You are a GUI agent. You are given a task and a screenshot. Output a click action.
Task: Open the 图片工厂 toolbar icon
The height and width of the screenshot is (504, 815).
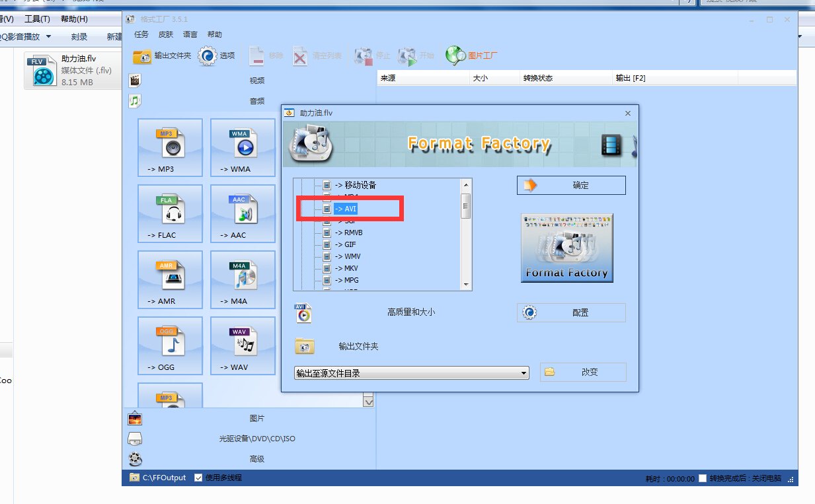click(x=471, y=56)
